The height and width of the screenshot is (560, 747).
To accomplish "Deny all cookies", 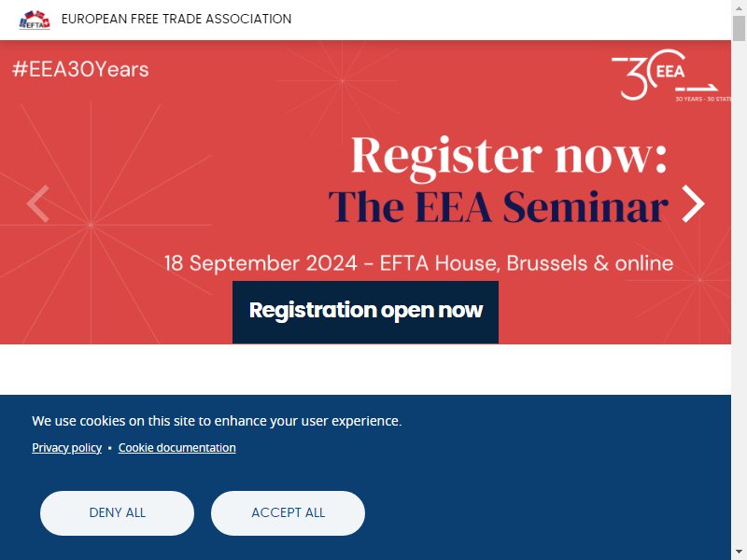I will (118, 512).
